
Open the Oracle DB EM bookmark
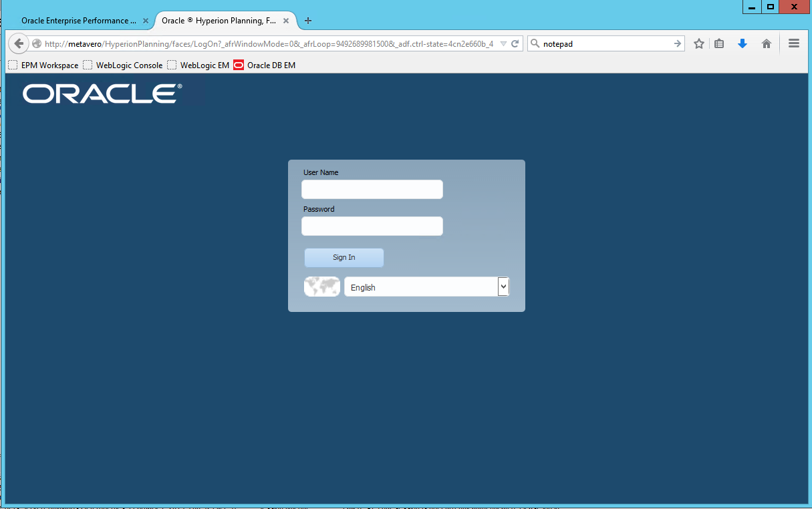click(x=265, y=65)
